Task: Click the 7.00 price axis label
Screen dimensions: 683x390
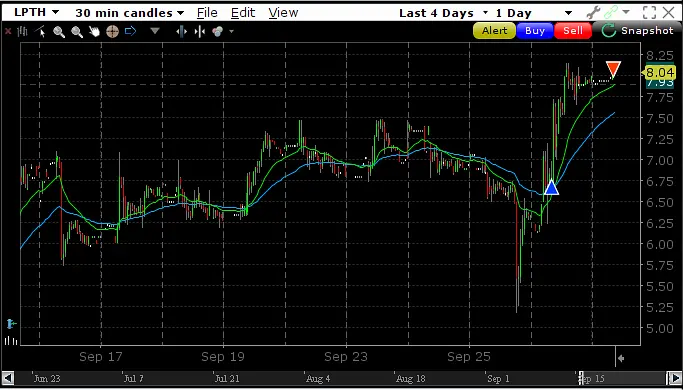Action: pyautogui.click(x=660, y=161)
